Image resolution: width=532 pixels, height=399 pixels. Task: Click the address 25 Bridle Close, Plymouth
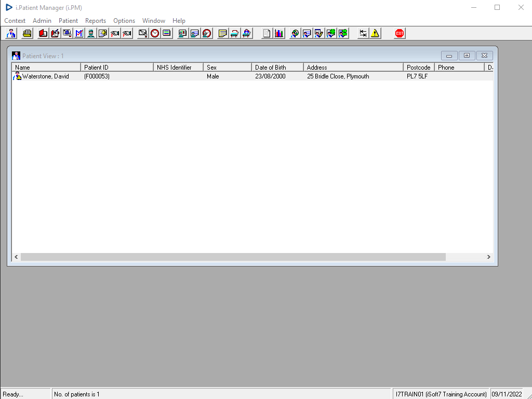338,76
